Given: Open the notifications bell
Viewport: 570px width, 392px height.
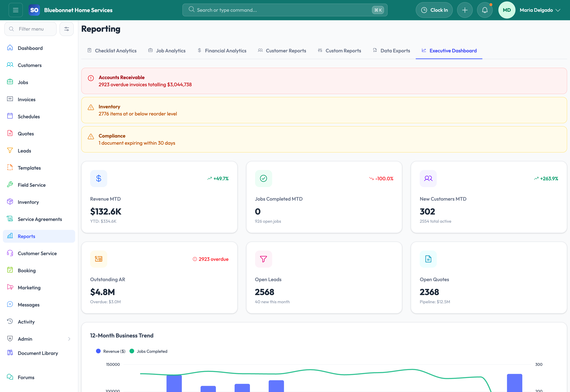Looking at the screenshot, I should (484, 10).
